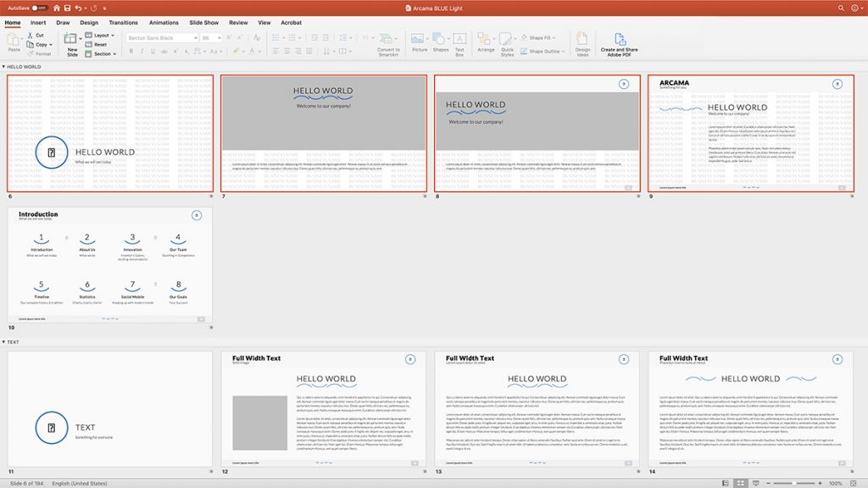Launch Design Ideas
Viewport: 868px width, 488px height.
click(581, 38)
